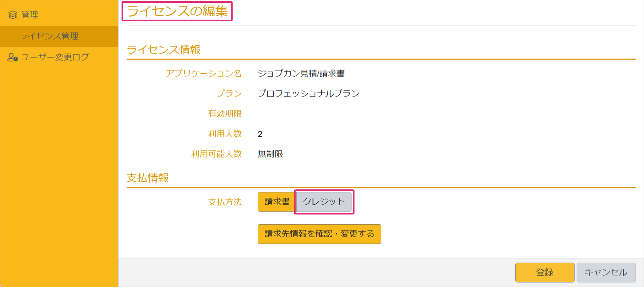Click the 無制限 value text
Viewport: 644px width, 287px height.
[x=270, y=154]
